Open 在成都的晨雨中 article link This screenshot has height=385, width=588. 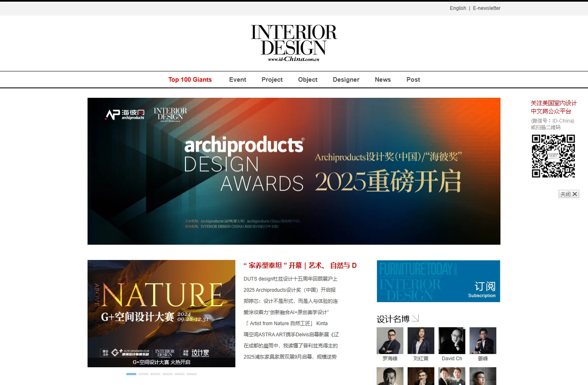(x=291, y=346)
